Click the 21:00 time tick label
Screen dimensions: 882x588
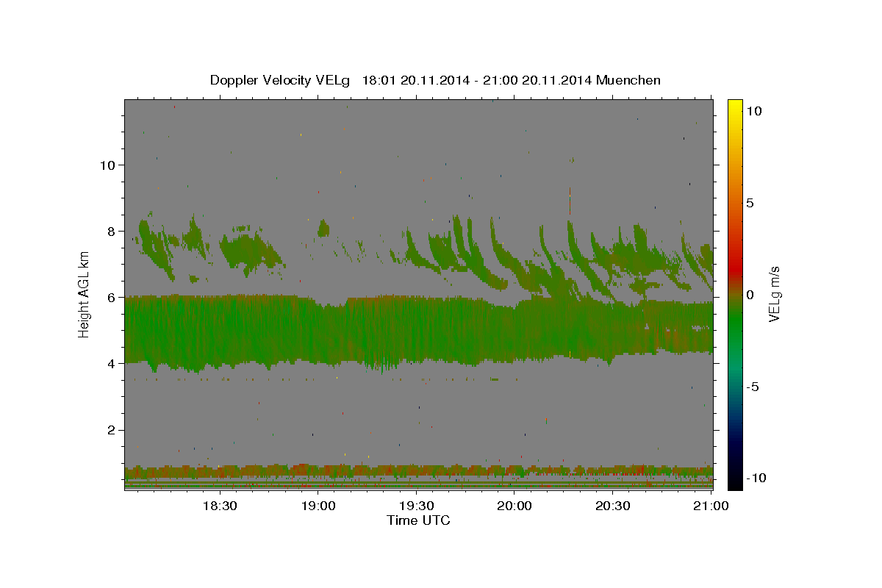[711, 506]
